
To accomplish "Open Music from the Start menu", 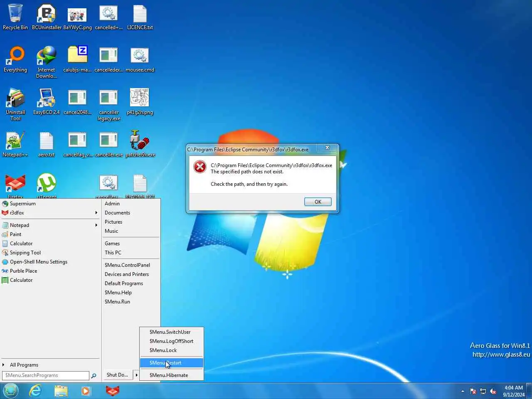I will click(x=131, y=231).
